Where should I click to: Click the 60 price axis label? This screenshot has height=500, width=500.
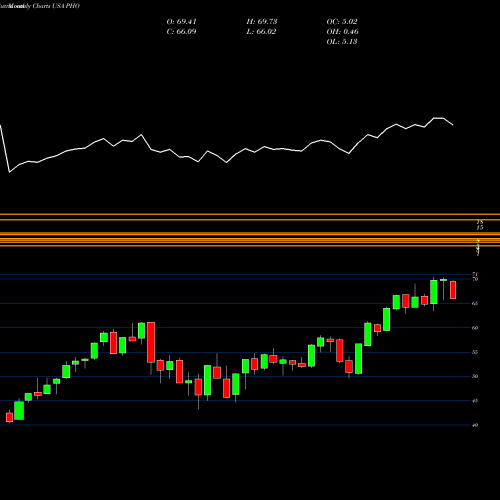point(475,328)
